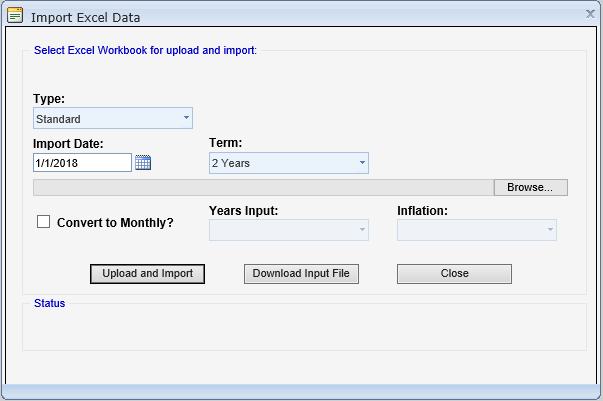Click the Import Excel Data title text
Screen dimensions: 603x401
click(x=85, y=17)
